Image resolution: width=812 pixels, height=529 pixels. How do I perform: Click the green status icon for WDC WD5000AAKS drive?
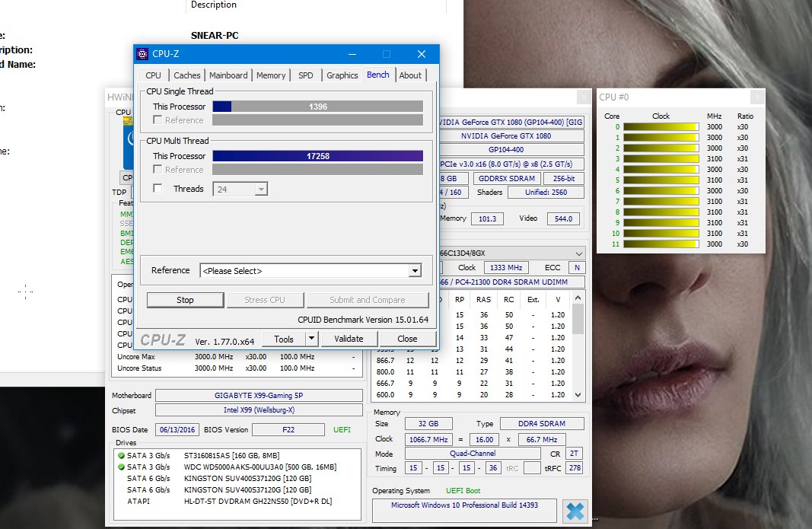tap(121, 467)
